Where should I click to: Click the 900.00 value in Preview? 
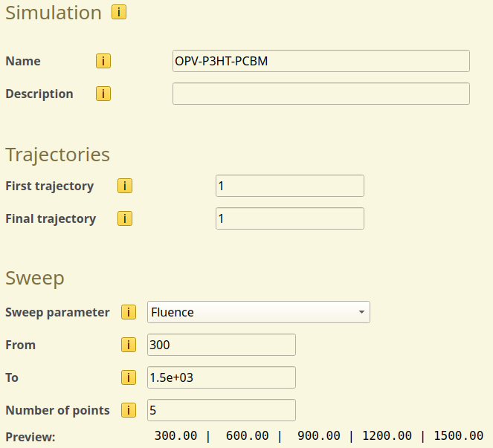319,436
